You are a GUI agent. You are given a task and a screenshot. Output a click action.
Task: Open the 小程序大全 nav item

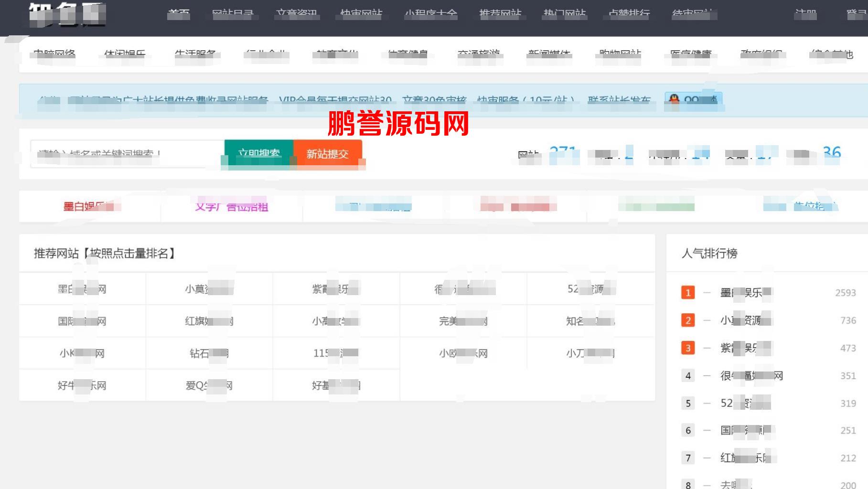tap(431, 14)
